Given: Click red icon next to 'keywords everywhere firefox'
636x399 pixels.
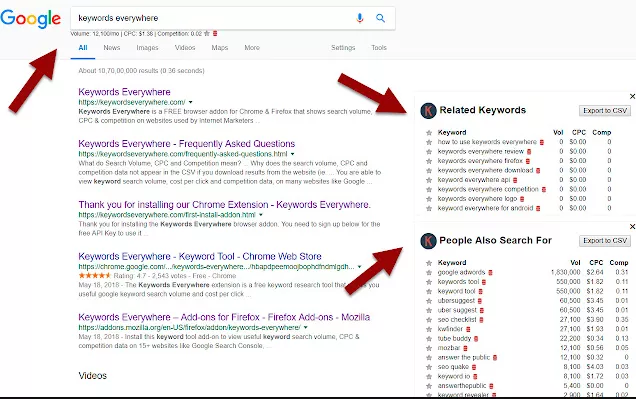Looking at the screenshot, I should (528, 161).
